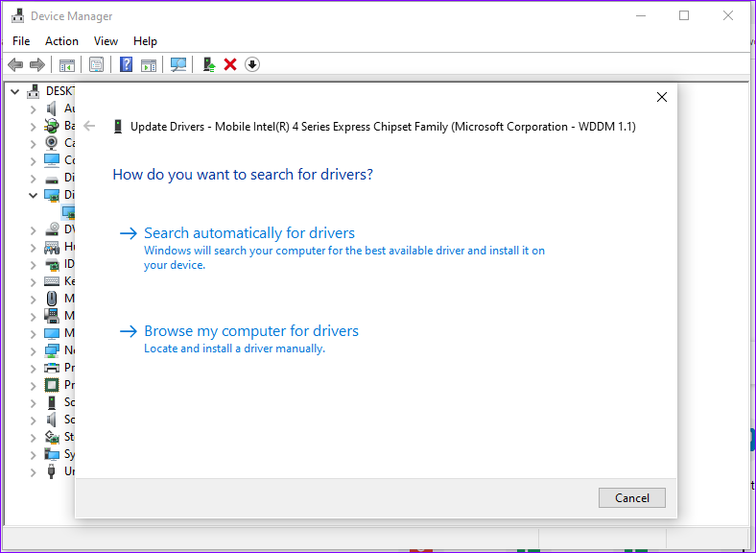Expand the Co node chevron
The image size is (756, 553).
(33, 161)
